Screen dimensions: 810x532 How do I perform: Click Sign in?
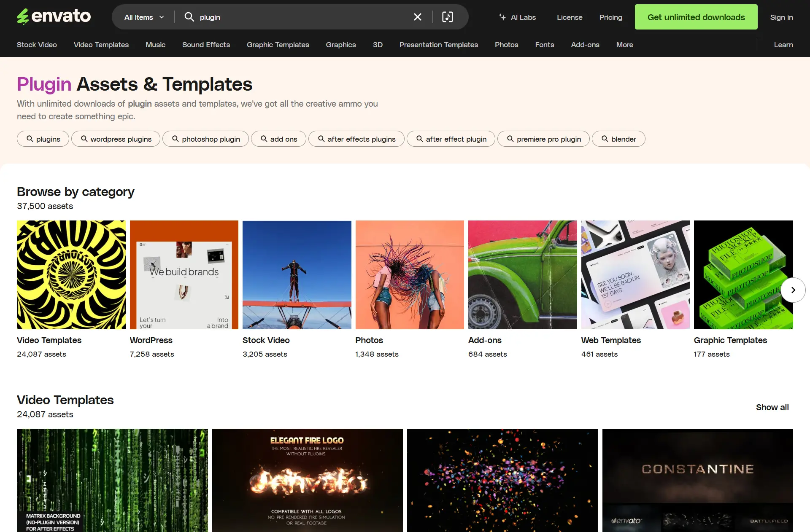[x=781, y=17]
